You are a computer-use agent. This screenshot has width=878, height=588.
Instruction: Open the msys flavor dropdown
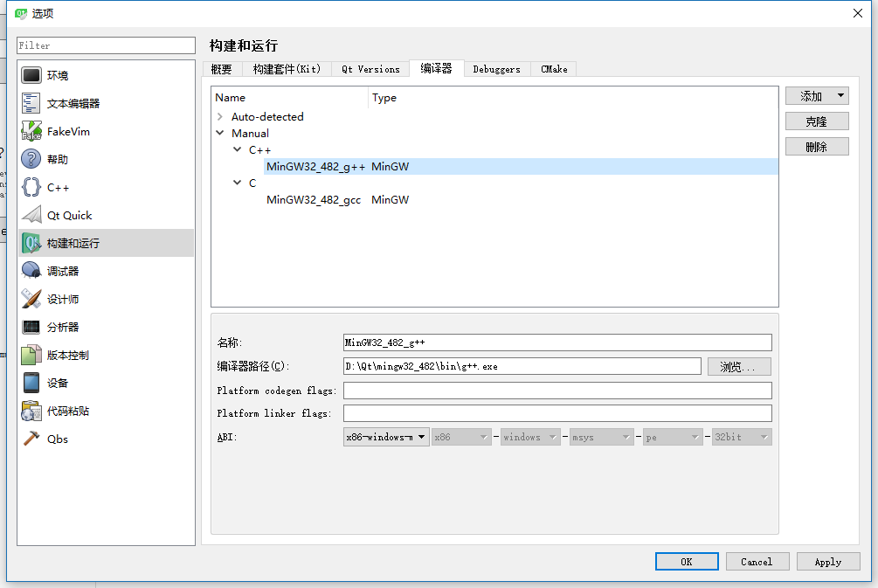click(601, 437)
